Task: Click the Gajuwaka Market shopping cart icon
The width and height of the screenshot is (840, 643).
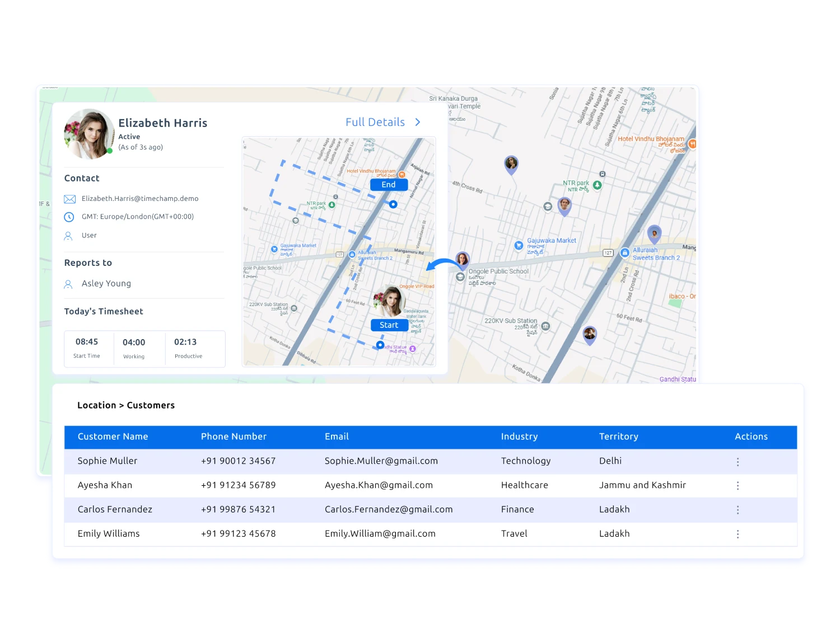Action: pos(519,244)
